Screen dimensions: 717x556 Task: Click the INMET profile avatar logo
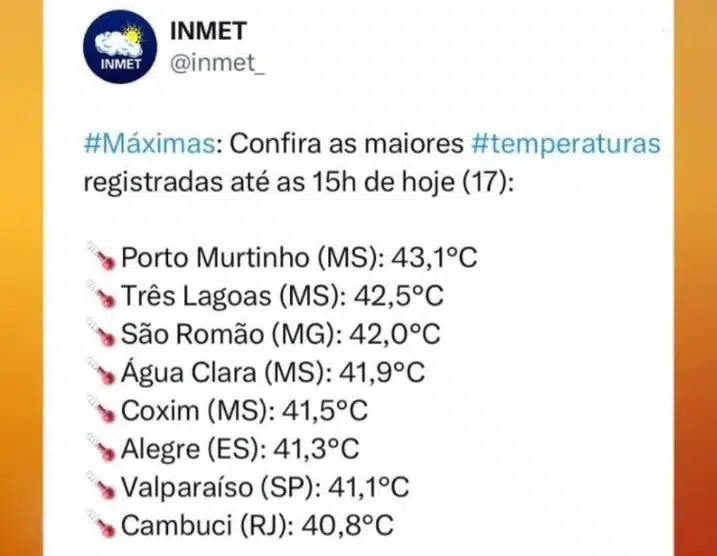[x=119, y=48]
